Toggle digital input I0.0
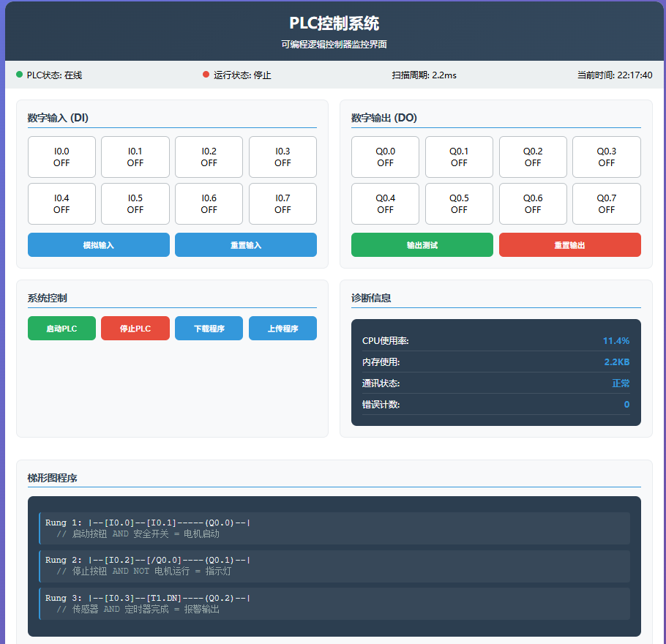The height and width of the screenshot is (644, 666). tap(61, 157)
